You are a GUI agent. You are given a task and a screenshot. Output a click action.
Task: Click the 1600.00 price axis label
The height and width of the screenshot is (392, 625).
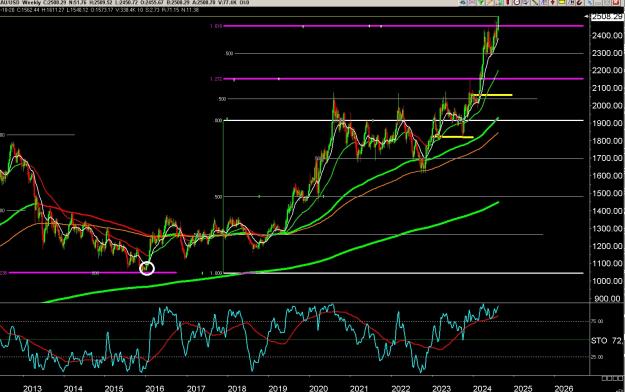(606, 176)
